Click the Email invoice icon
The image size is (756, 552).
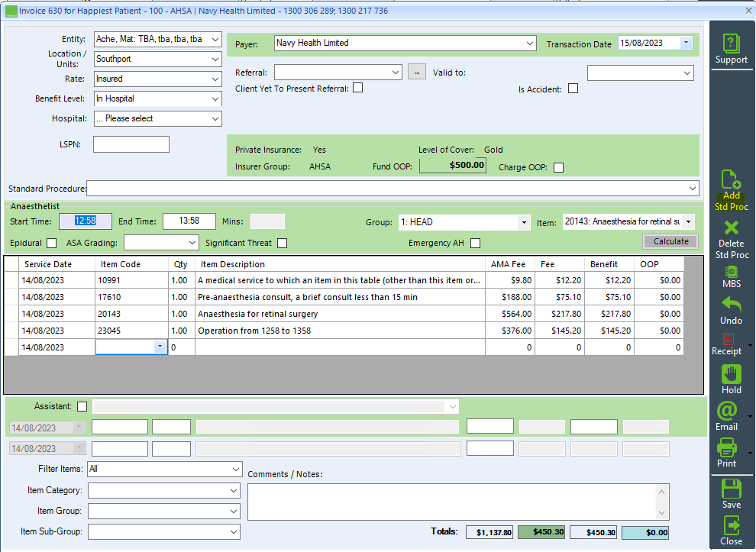pos(731,416)
